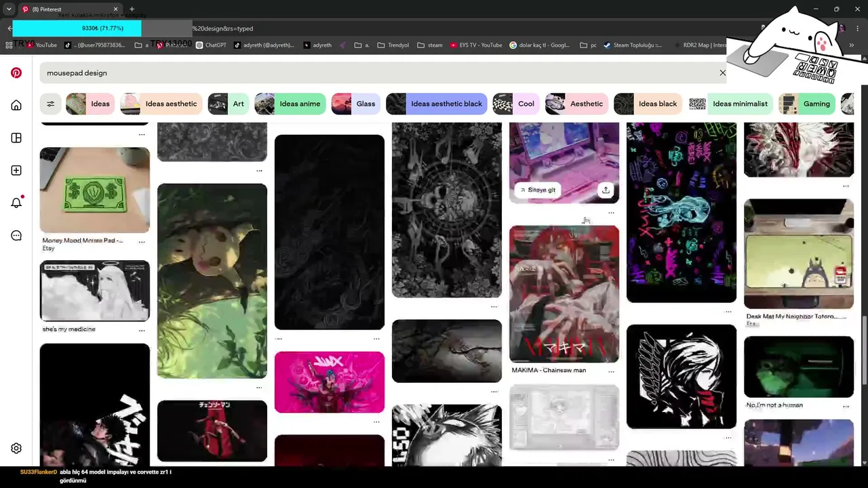Open the grayscale skull mandala pin image
This screenshot has height=488, width=868.
coord(447,210)
